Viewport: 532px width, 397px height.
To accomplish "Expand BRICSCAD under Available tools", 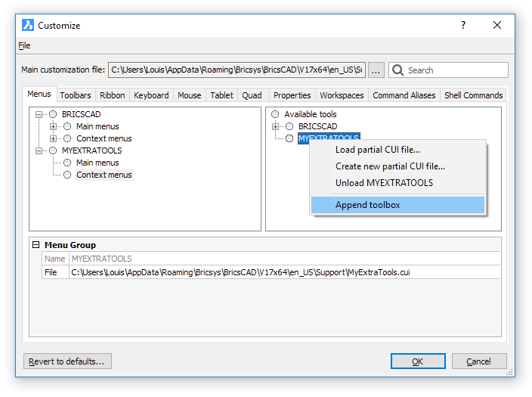I will click(276, 127).
